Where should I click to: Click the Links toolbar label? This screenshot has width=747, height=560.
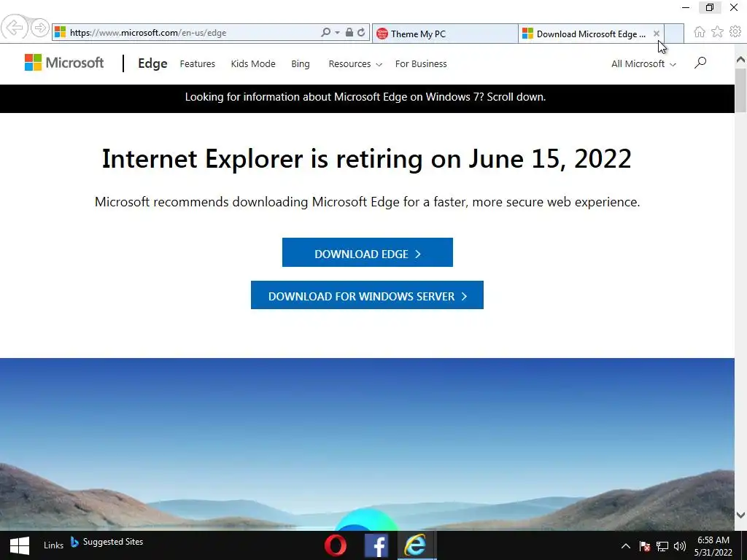click(53, 545)
